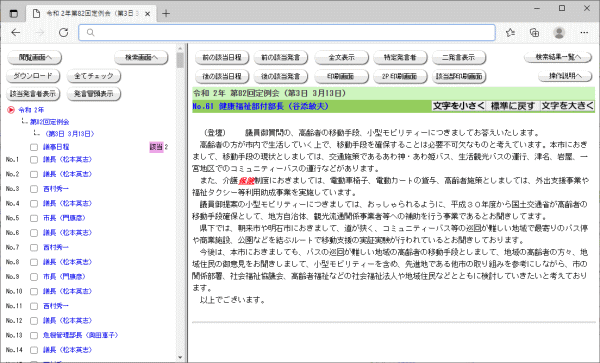Viewport: 600px width, 363px height.
Task: Check the No.3 西村秀一 checkbox
Action: click(34, 189)
